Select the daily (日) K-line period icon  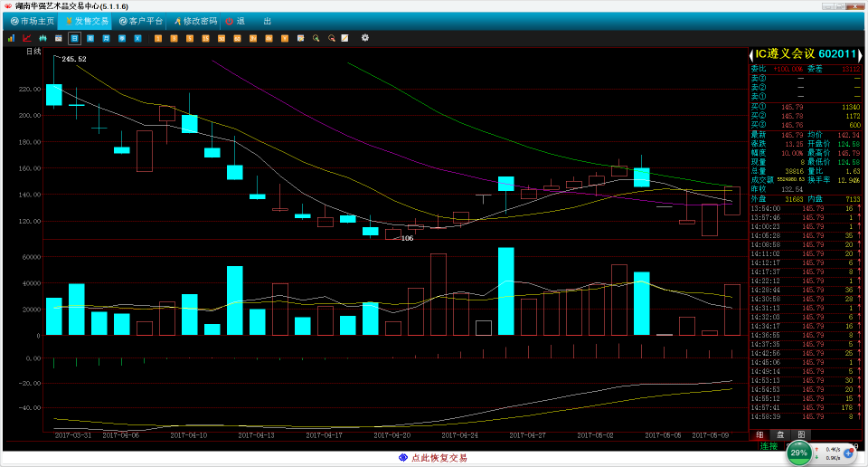click(74, 38)
